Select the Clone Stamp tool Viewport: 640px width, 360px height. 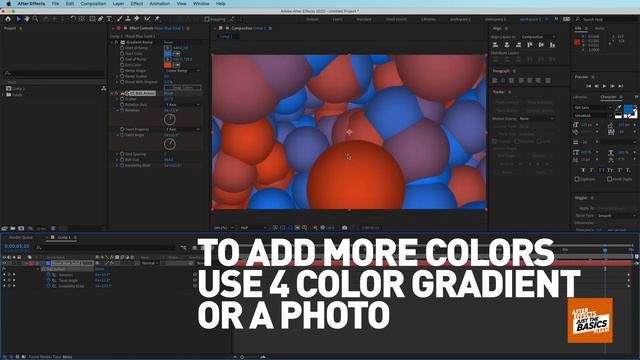tap(128, 19)
